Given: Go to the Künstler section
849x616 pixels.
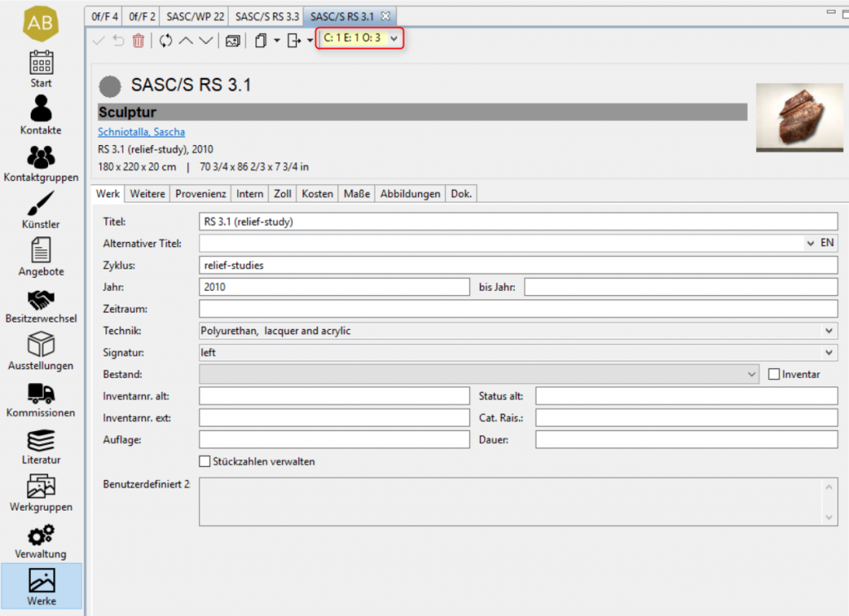Looking at the screenshot, I should coord(41,210).
